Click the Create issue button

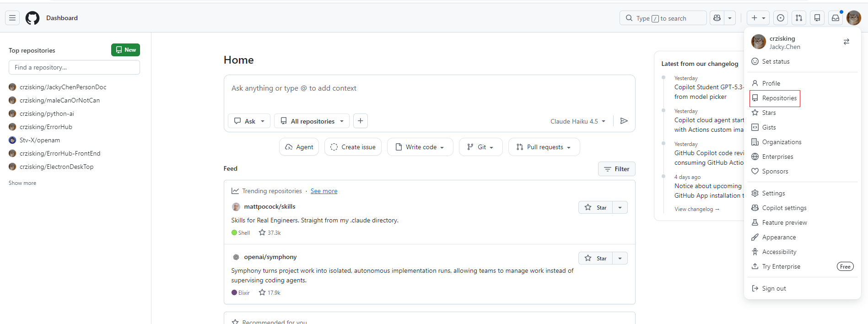point(353,147)
